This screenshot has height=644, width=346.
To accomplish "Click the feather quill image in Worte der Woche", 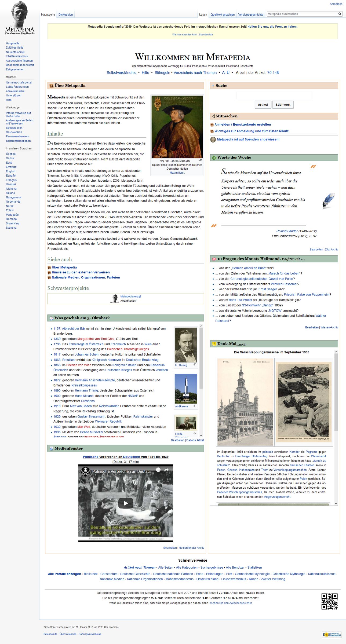I will [329, 201].
